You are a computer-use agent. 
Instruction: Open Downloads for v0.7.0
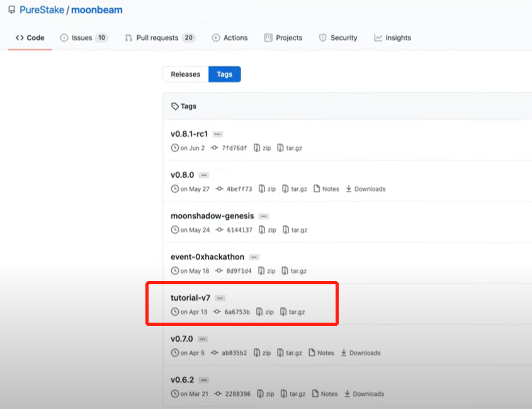click(x=361, y=353)
